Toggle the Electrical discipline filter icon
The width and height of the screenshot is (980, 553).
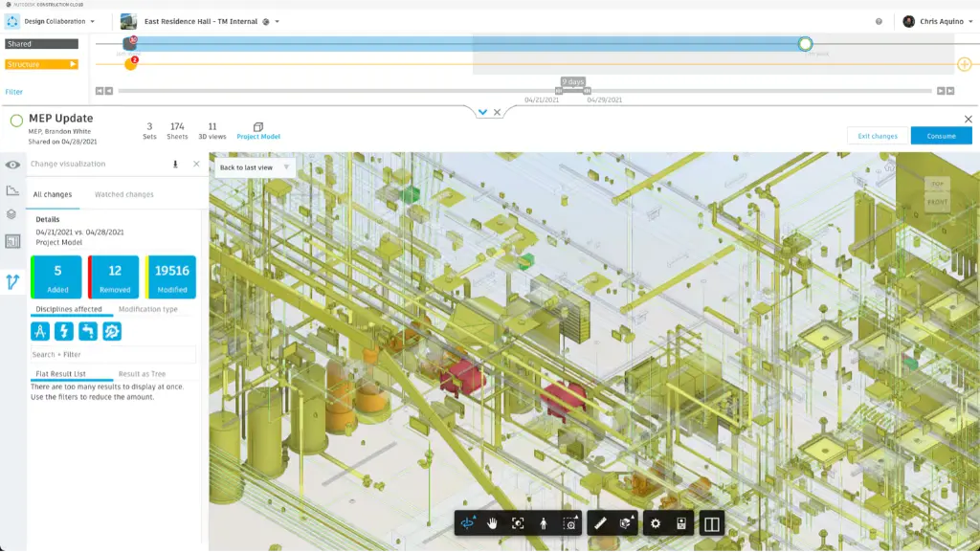click(x=64, y=331)
